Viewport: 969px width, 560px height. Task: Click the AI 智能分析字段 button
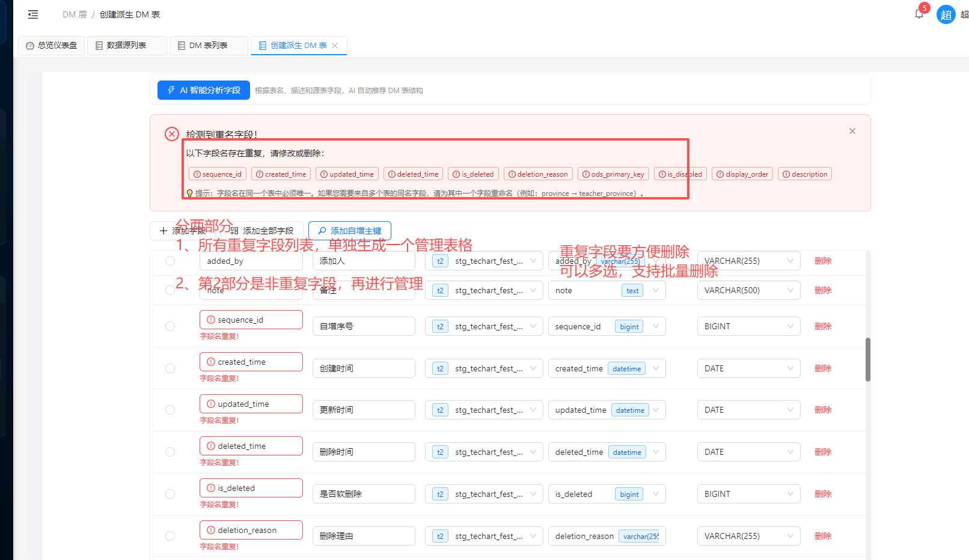point(204,90)
